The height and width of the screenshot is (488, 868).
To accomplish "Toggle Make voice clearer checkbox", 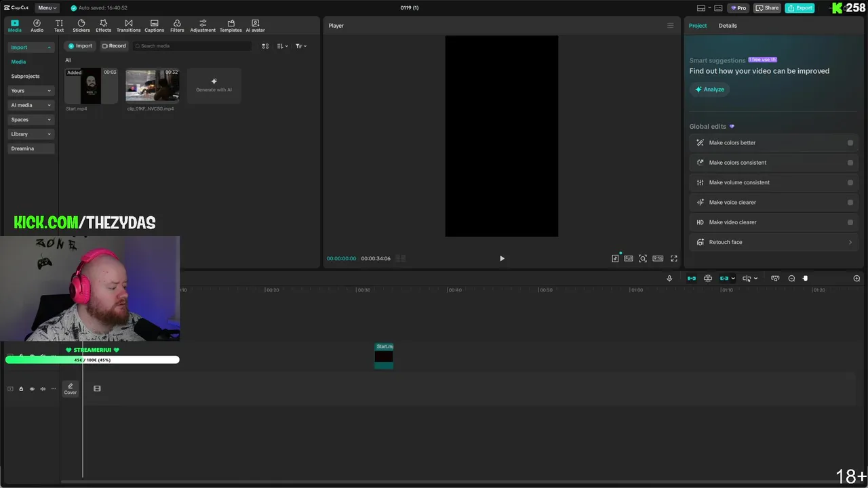I will point(850,203).
